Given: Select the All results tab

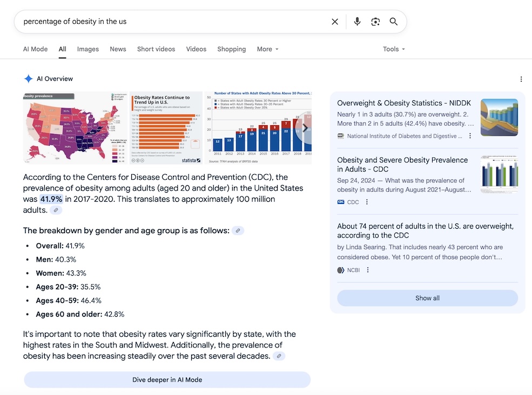Looking at the screenshot, I should pyautogui.click(x=63, y=49).
